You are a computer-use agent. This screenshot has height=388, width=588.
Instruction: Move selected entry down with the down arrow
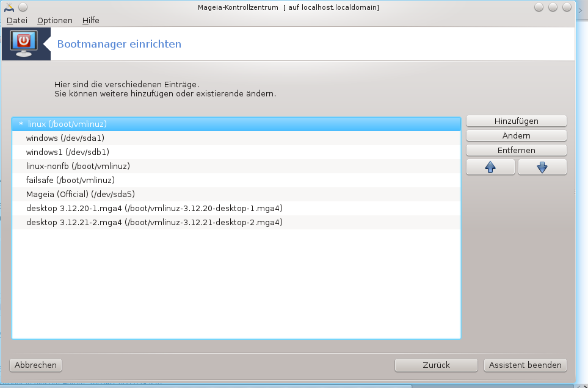(542, 167)
